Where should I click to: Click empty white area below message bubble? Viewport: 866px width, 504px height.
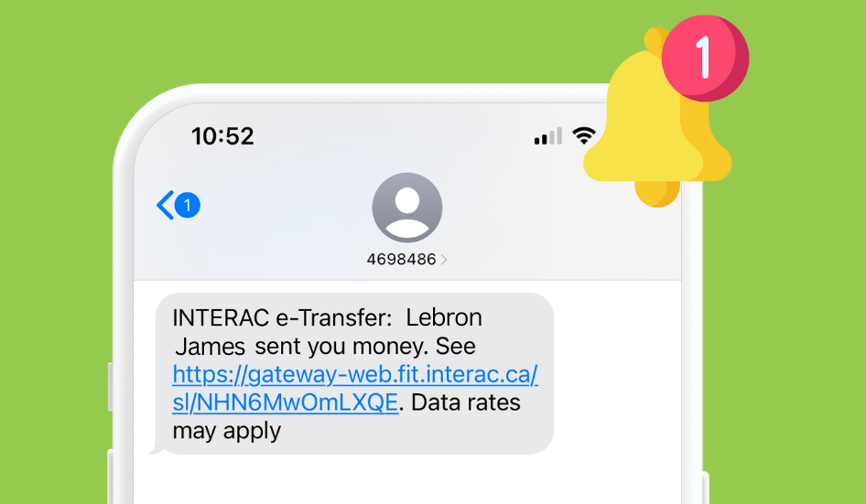(x=407, y=479)
